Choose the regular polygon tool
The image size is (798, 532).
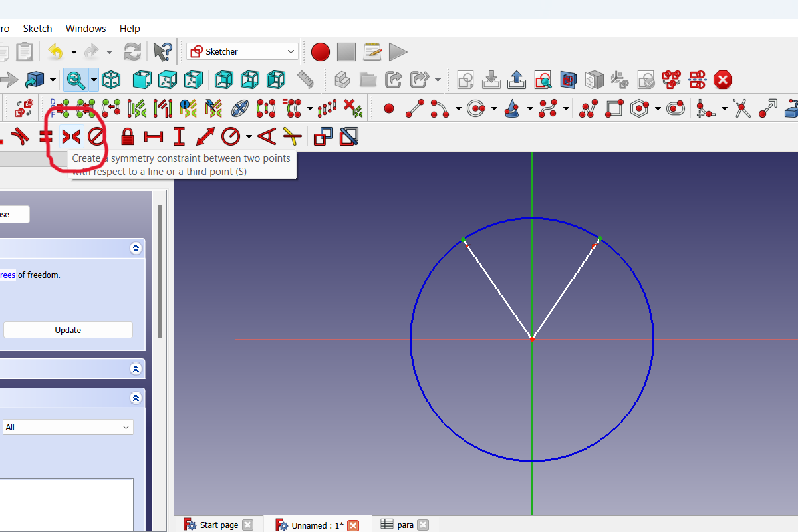point(640,108)
